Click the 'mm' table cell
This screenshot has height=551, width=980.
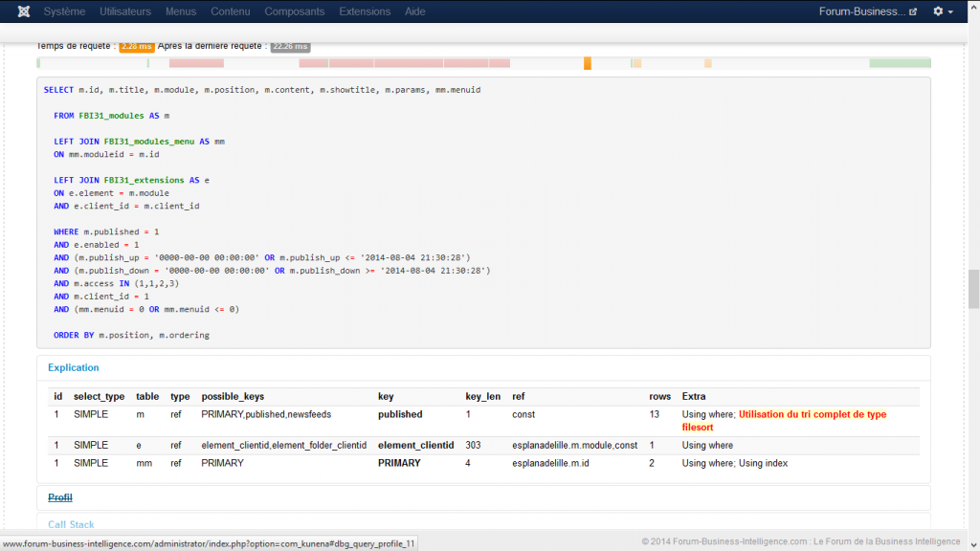click(144, 463)
